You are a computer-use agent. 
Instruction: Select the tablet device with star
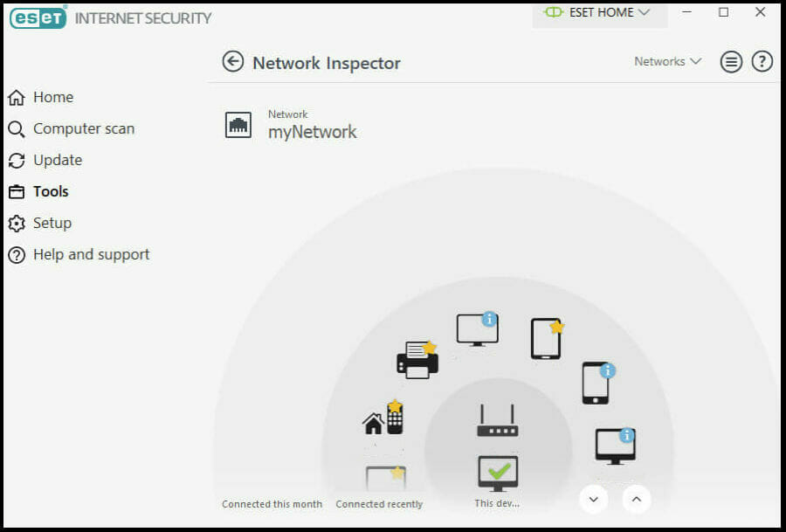[x=547, y=338]
